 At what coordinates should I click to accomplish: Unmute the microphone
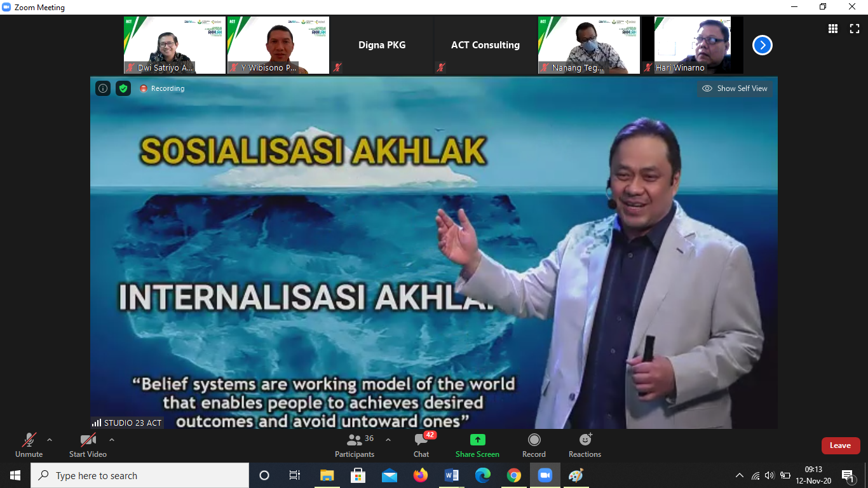(29, 445)
